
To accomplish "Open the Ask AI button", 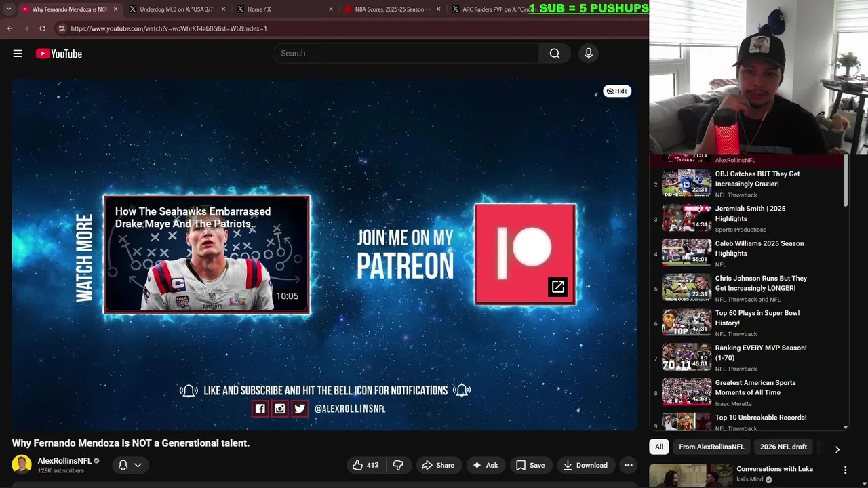I will tap(485, 465).
